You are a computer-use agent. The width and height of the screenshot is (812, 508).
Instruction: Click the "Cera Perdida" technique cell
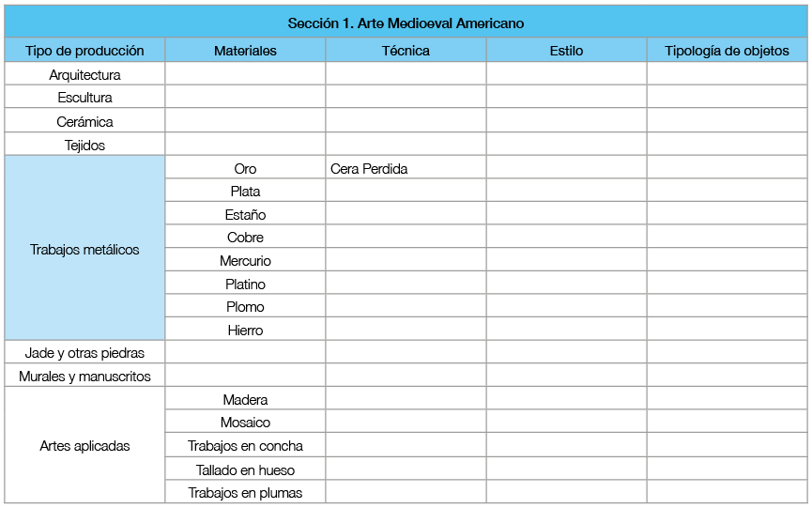click(x=406, y=169)
